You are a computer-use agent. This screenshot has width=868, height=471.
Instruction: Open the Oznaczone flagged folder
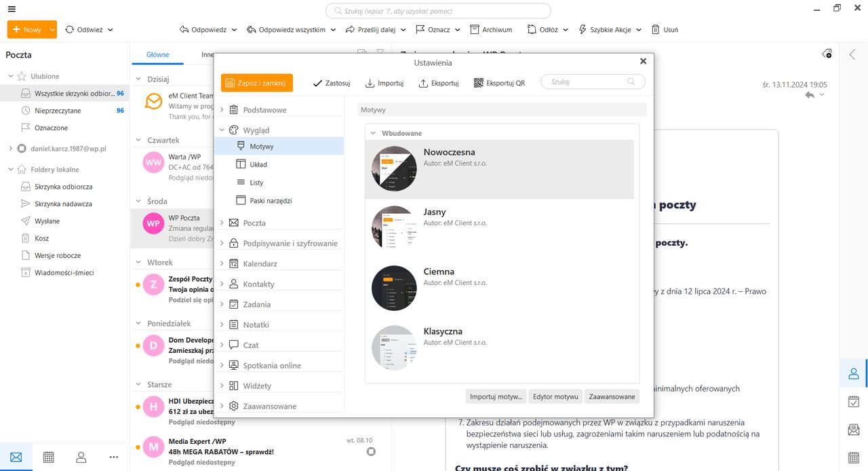66,128
